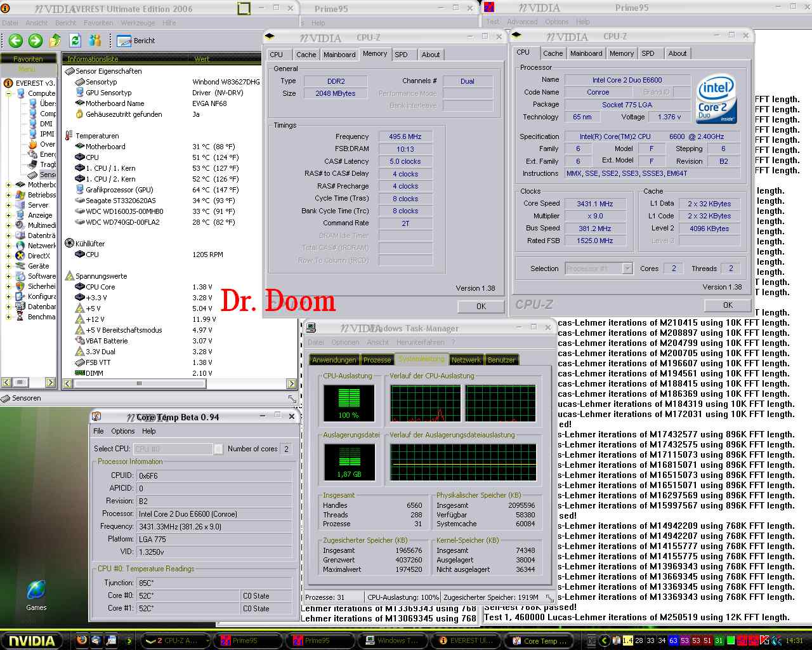
Task: Click the Kühllüfter fan icon
Action: (x=70, y=243)
